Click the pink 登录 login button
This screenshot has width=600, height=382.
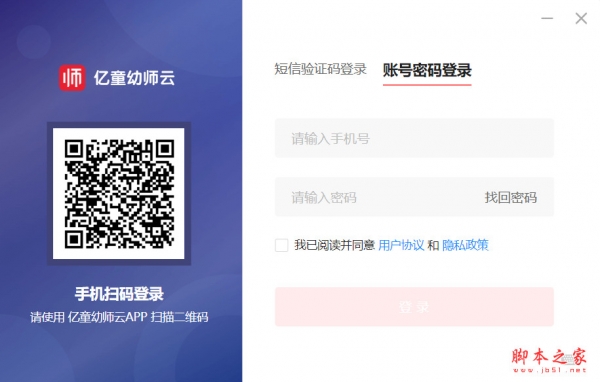(414, 307)
